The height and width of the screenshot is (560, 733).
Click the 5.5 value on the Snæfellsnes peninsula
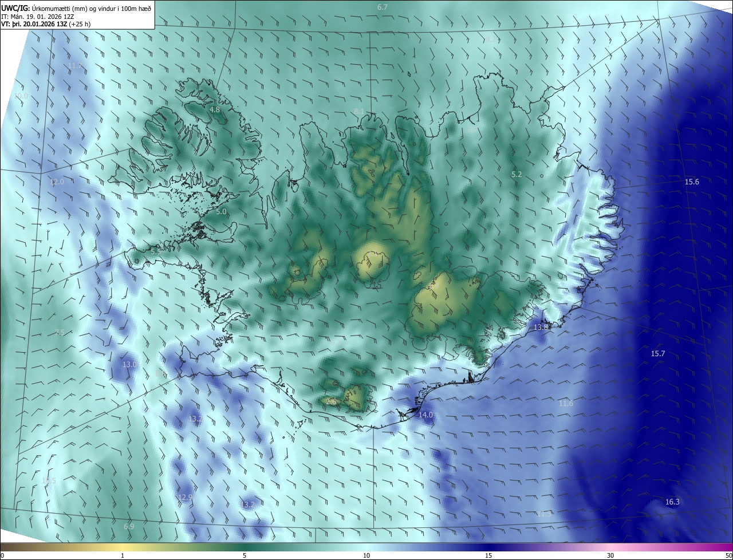[156, 252]
